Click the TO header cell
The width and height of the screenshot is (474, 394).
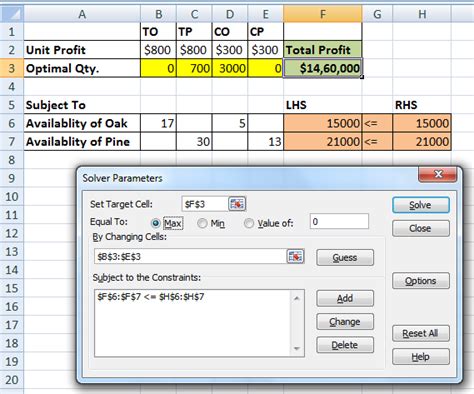point(158,32)
